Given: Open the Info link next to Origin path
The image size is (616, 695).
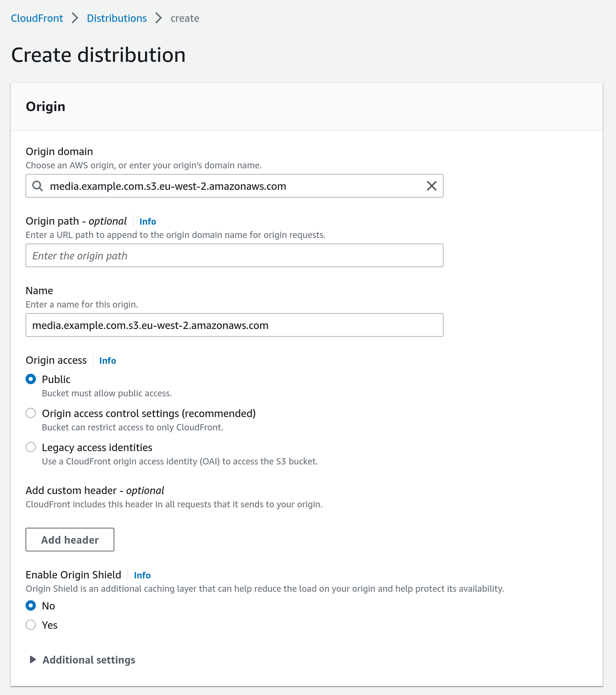Looking at the screenshot, I should click(147, 221).
